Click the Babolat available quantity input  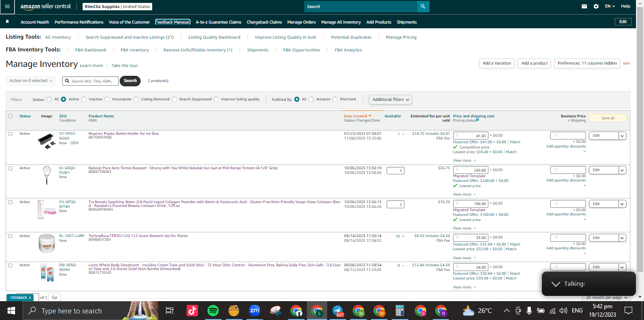coord(395,171)
